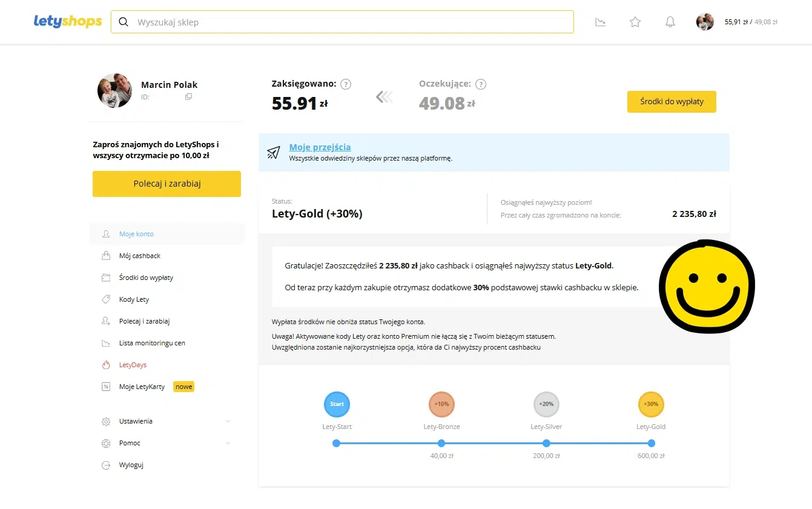The height and width of the screenshot is (509, 812).
Task: Open Moje konto in sidebar menu
Action: tap(167, 234)
